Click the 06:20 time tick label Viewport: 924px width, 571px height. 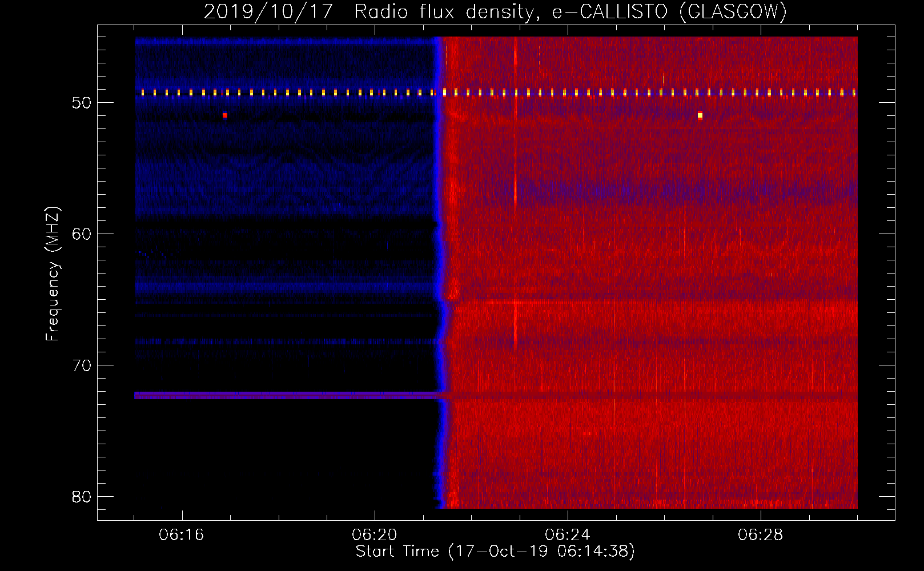click(x=375, y=535)
